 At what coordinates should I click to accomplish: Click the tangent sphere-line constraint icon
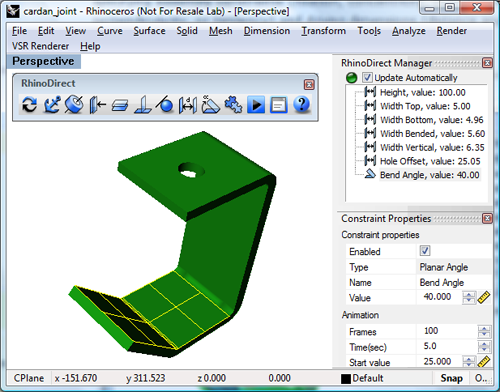165,105
